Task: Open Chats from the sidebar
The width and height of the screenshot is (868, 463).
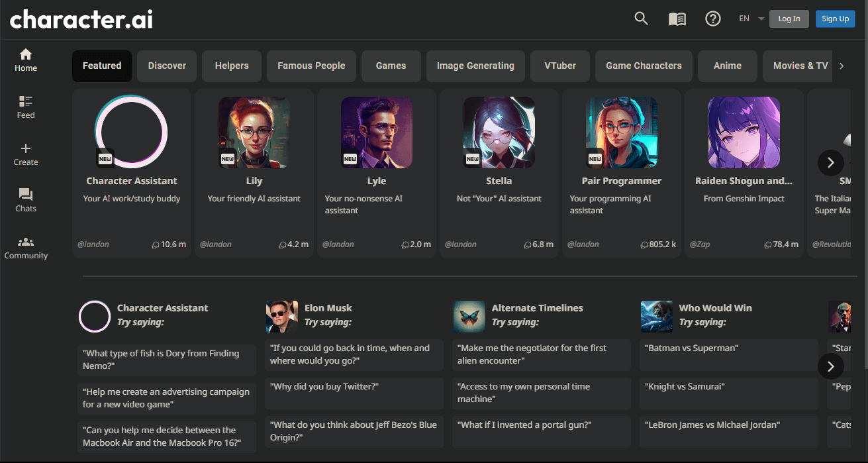Action: [26, 200]
